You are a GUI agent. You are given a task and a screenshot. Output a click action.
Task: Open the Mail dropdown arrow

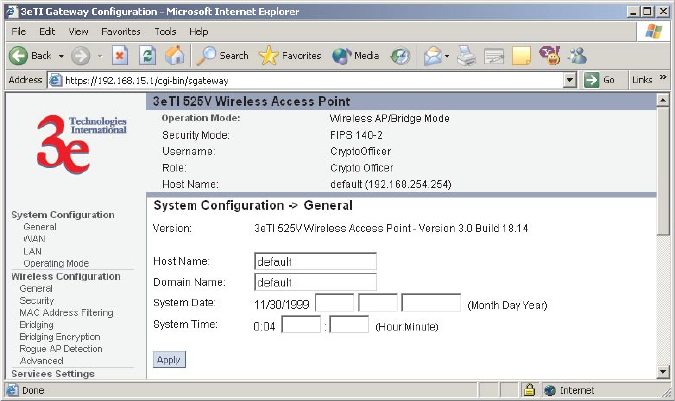(x=447, y=56)
